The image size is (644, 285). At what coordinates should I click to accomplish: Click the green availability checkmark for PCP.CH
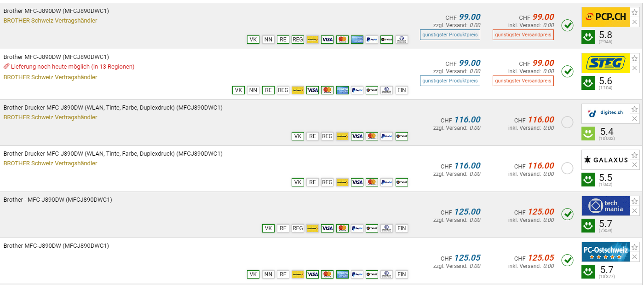tap(568, 25)
